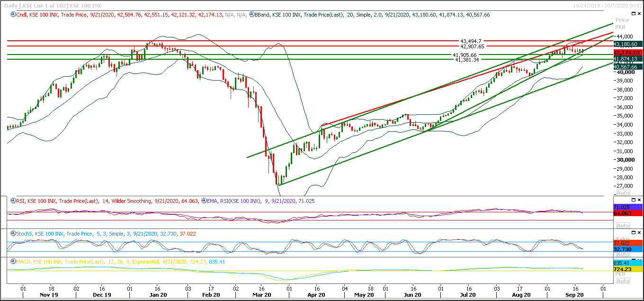Select the Cndl KSE 100 INX legend text
Viewport: 644px width, 301px height.
point(132,15)
